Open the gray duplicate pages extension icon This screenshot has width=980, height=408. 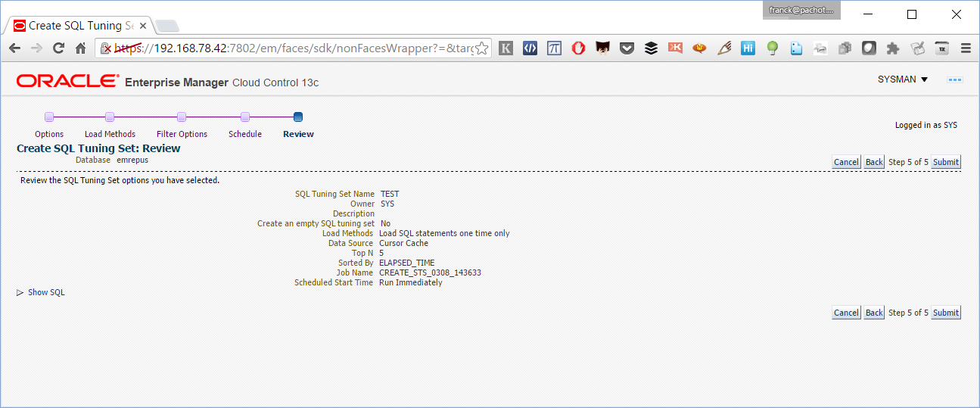click(x=845, y=48)
